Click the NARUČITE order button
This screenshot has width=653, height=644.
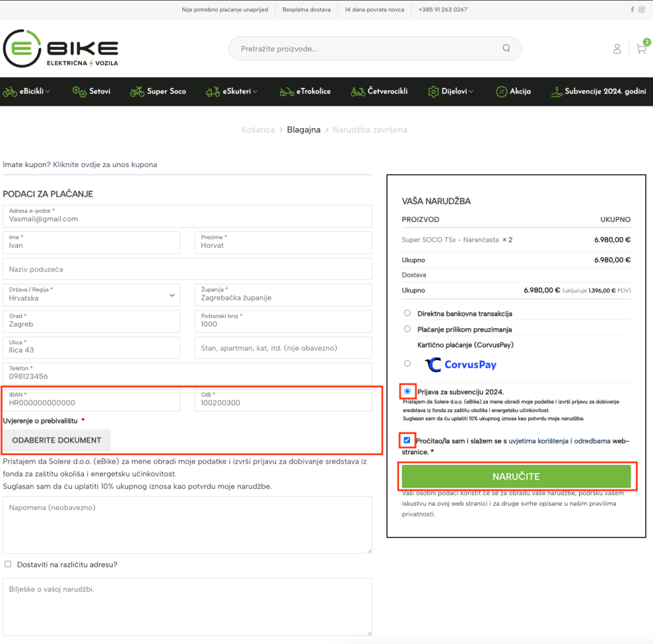pyautogui.click(x=516, y=476)
